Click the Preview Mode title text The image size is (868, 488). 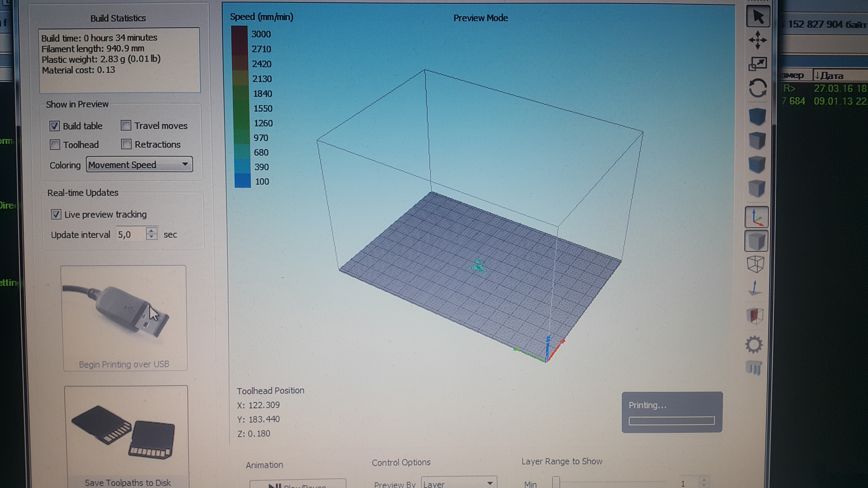click(480, 18)
